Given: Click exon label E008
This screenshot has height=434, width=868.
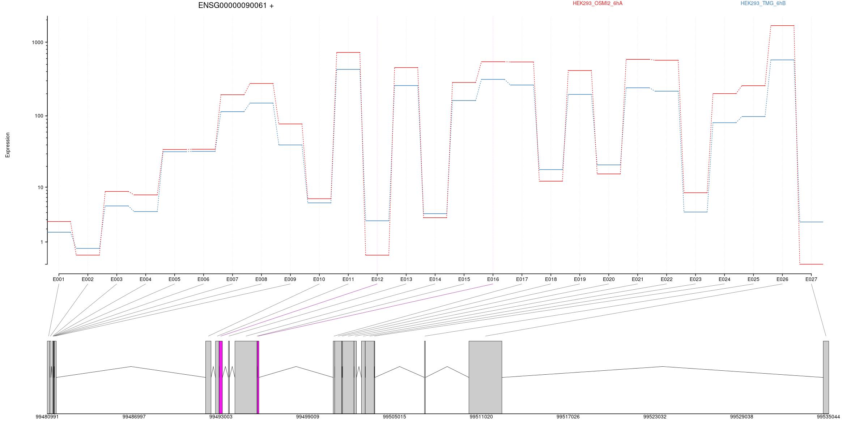Looking at the screenshot, I should point(261,279).
